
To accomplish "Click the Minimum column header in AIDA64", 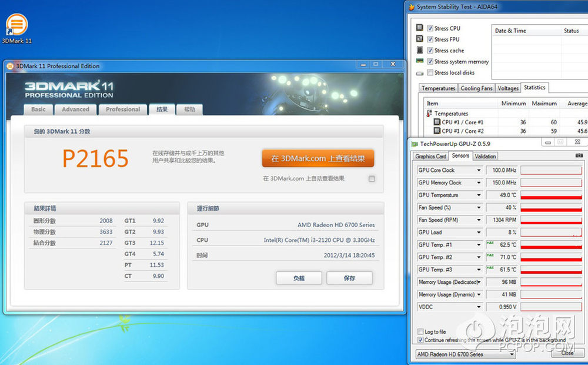I will pyautogui.click(x=513, y=103).
